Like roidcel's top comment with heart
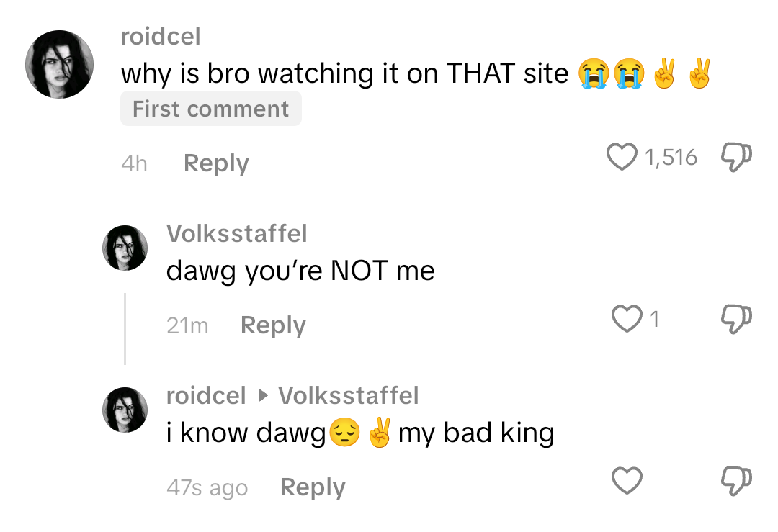This screenshot has height=532, width=778. pos(623,158)
